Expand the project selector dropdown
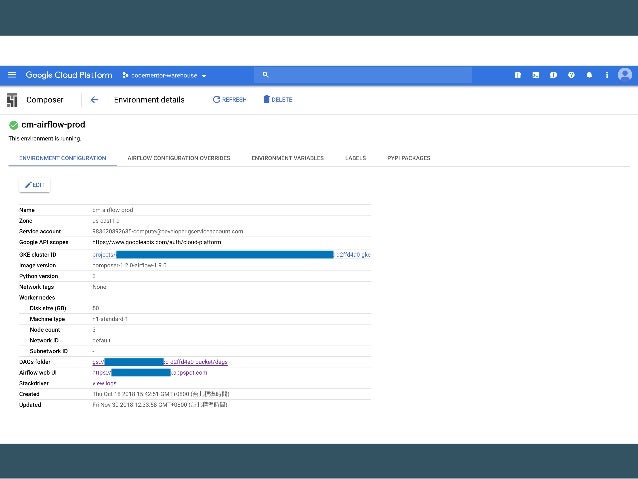 click(164, 75)
